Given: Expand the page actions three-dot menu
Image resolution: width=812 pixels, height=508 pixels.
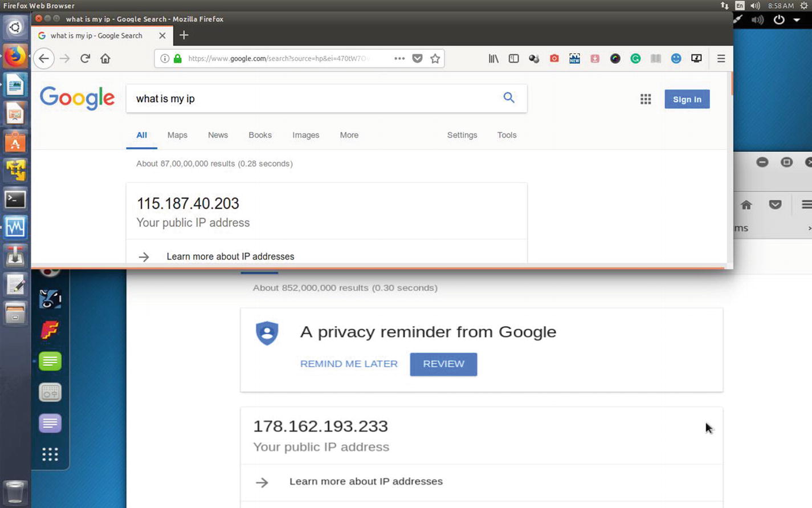Looking at the screenshot, I should [399, 58].
